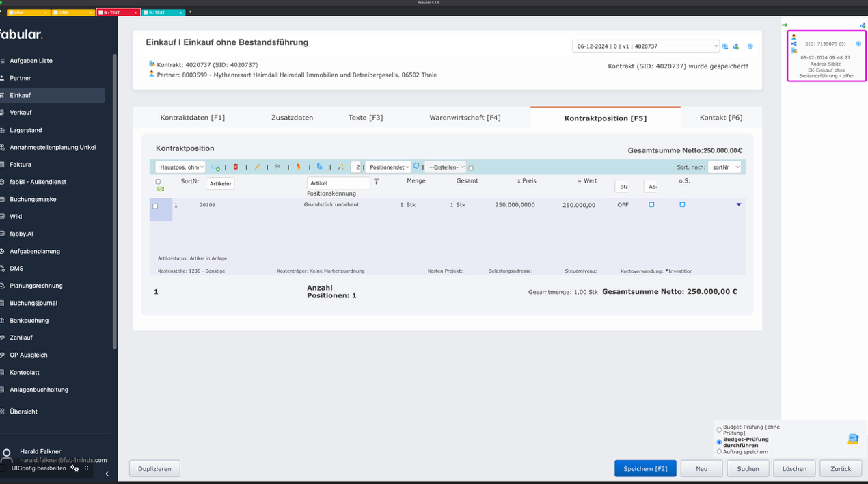
Task: Tick the checkbox for position row 20101
Action: click(155, 206)
